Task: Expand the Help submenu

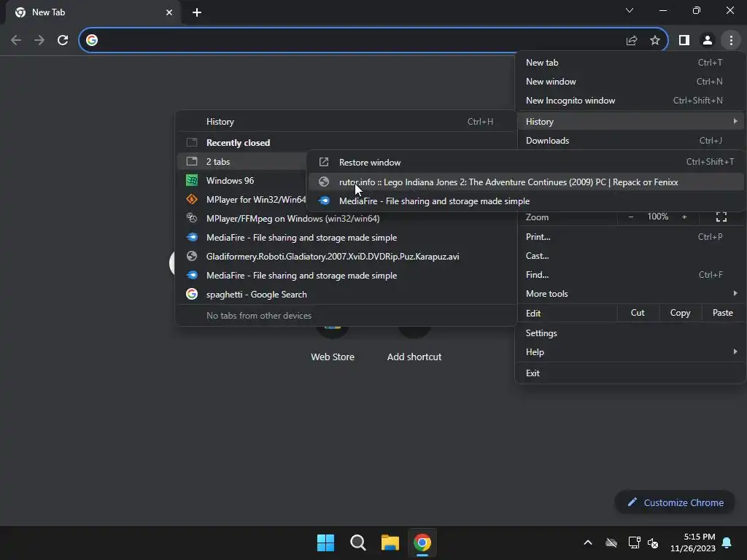Action: click(x=630, y=352)
